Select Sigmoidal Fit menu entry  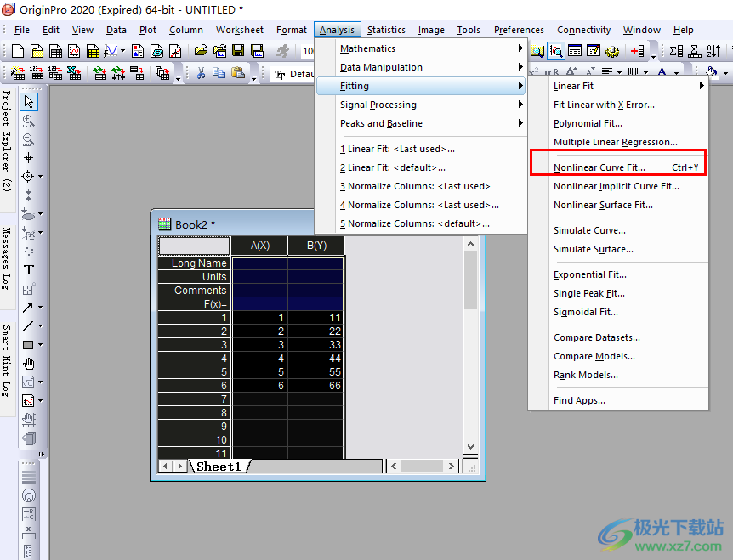click(618, 312)
